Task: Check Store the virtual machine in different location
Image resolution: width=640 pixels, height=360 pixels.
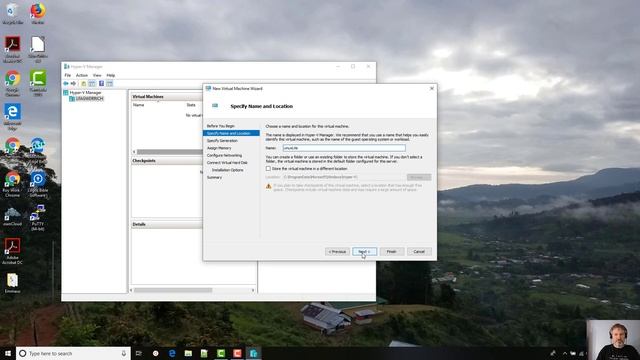Action: pyautogui.click(x=268, y=169)
